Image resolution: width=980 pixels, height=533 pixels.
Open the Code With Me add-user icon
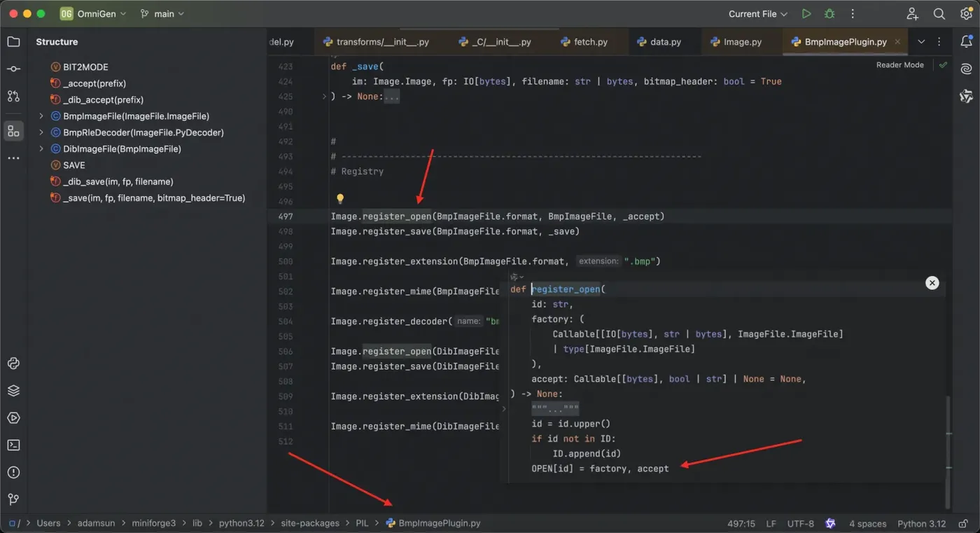[913, 14]
